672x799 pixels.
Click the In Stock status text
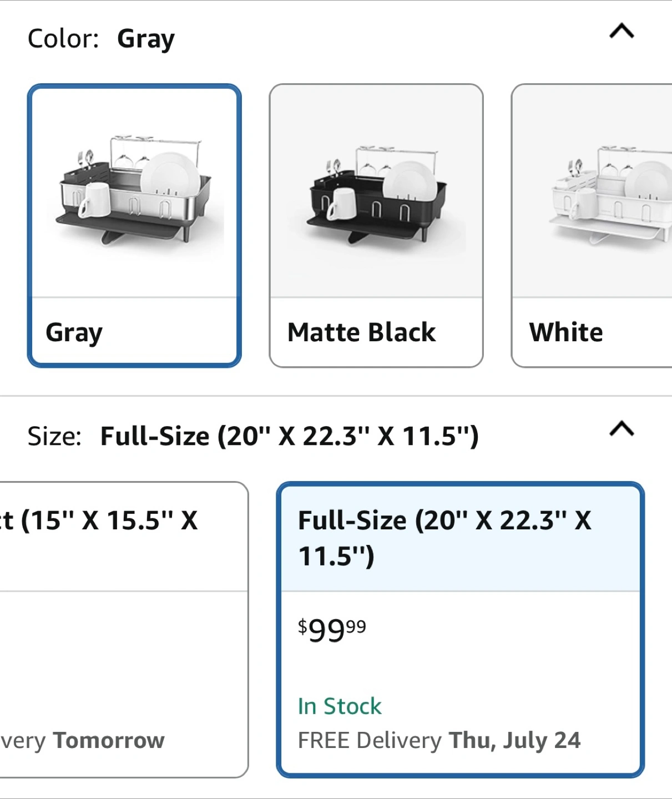point(340,706)
